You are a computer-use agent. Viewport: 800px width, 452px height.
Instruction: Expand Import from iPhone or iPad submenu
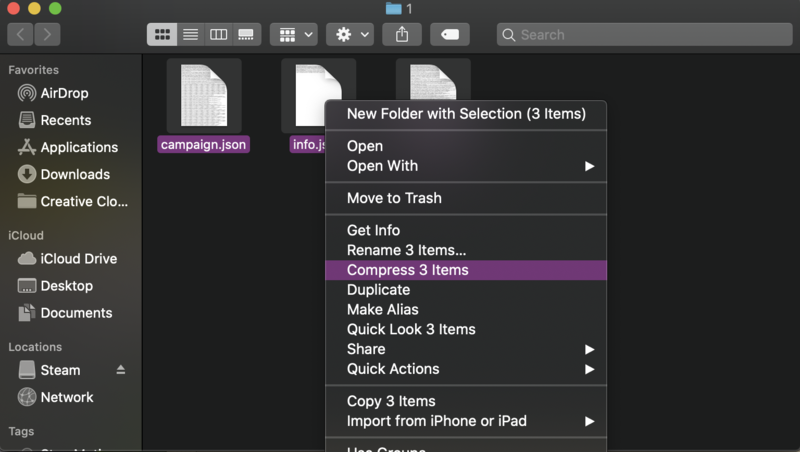466,421
